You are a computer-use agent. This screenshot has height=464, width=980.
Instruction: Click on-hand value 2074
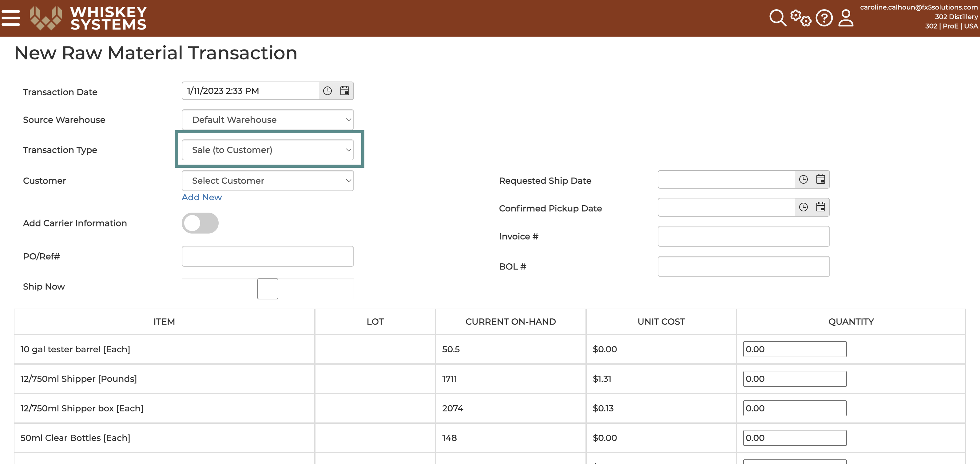pos(452,408)
